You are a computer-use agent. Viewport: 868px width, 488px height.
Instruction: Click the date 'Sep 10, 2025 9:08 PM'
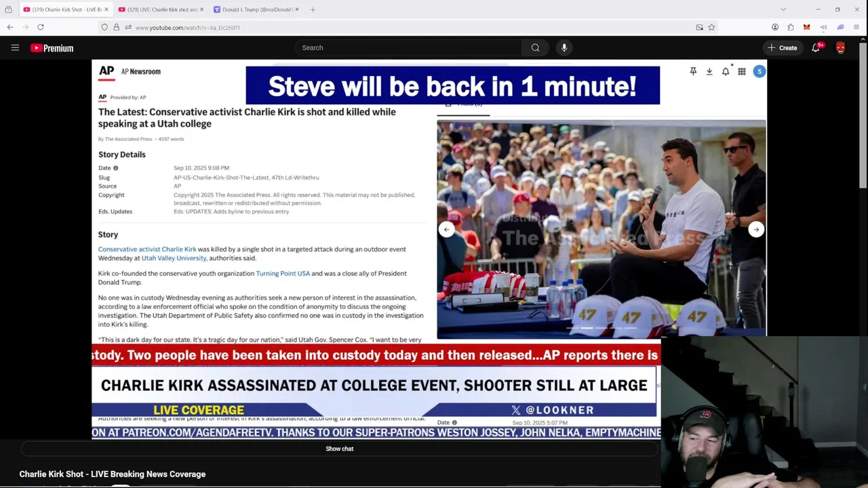[x=201, y=168]
